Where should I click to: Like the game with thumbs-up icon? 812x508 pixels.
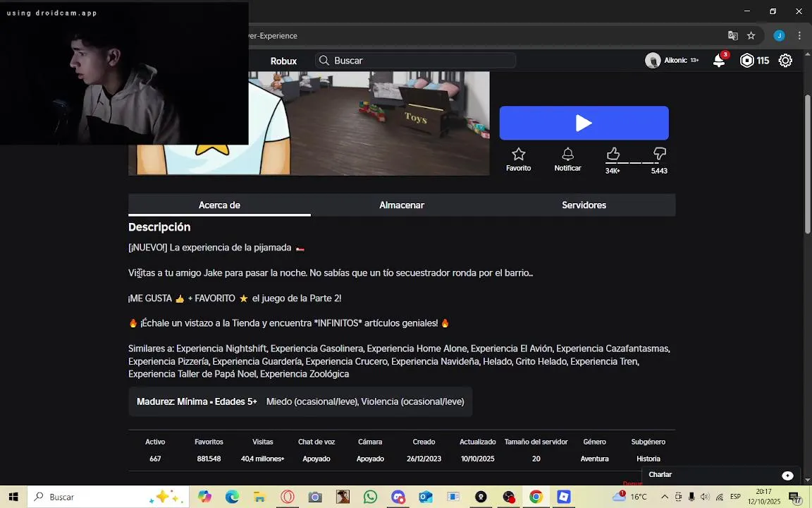613,153
